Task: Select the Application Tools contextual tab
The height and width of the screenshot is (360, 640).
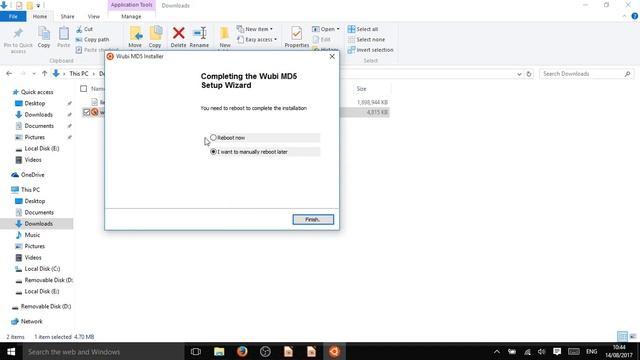Action: tap(131, 5)
